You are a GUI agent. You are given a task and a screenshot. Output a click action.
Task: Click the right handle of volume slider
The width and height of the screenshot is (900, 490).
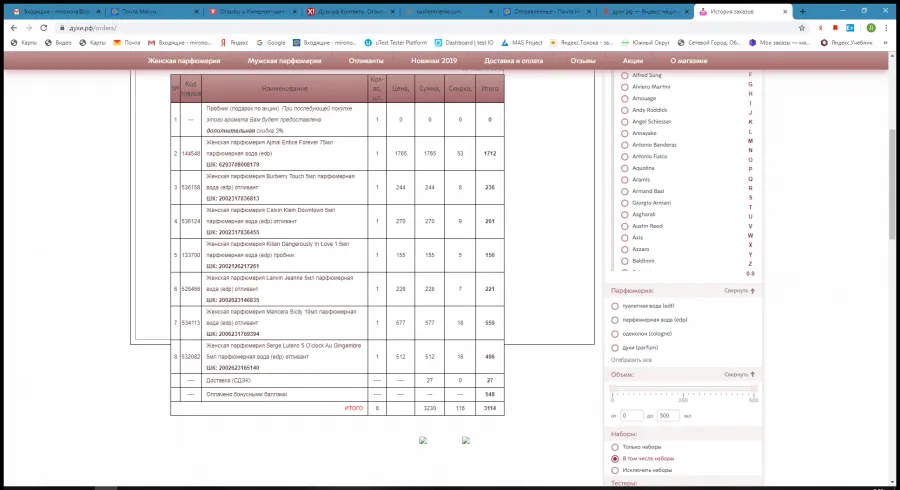754,390
